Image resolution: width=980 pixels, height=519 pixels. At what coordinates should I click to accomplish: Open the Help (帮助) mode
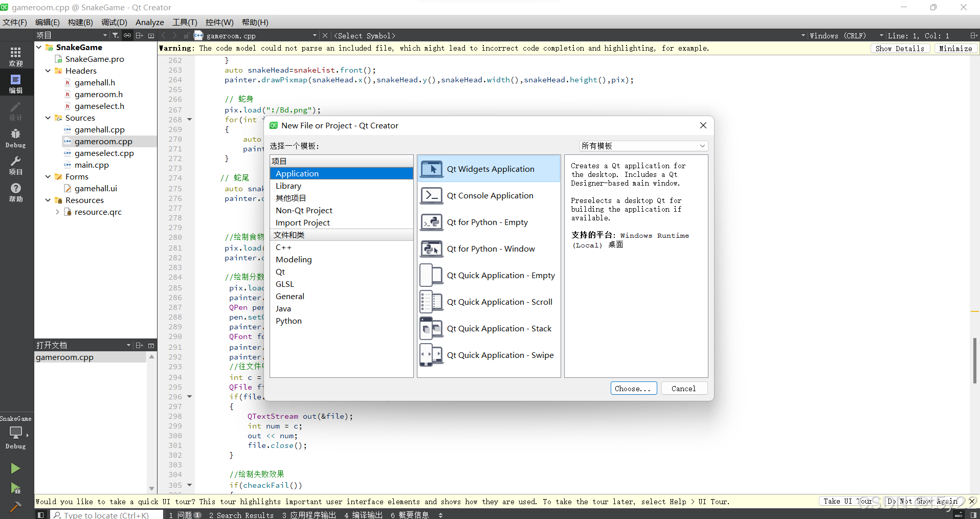16,192
